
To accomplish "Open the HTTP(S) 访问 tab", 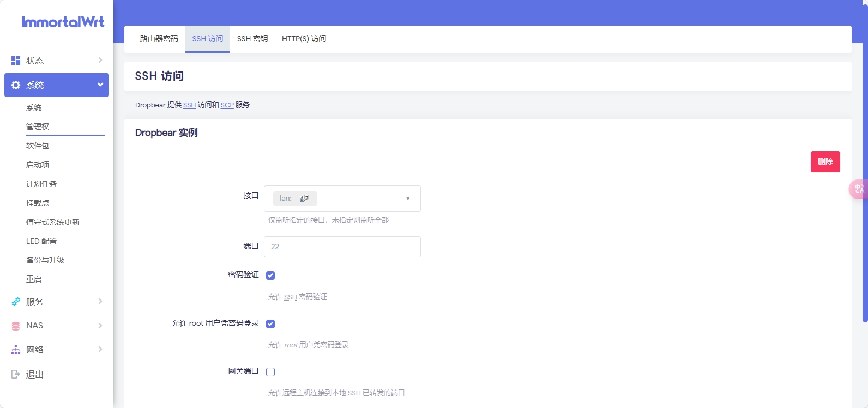I will [x=304, y=39].
